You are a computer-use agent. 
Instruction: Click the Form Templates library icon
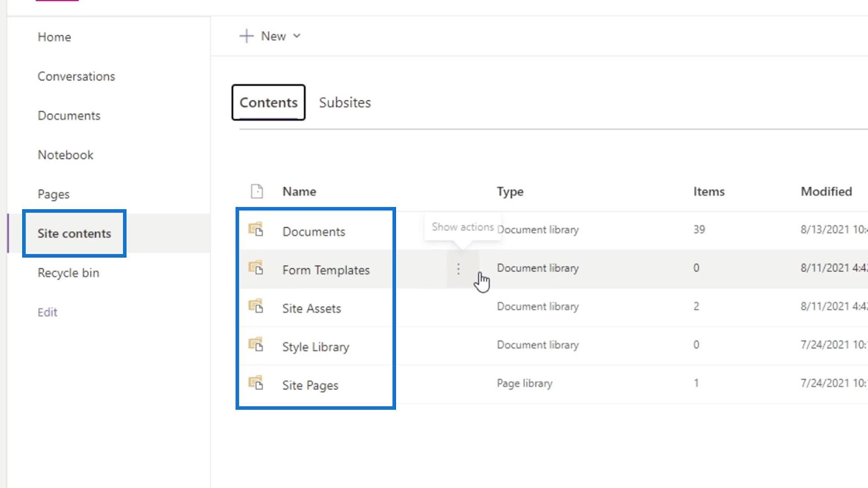point(256,268)
